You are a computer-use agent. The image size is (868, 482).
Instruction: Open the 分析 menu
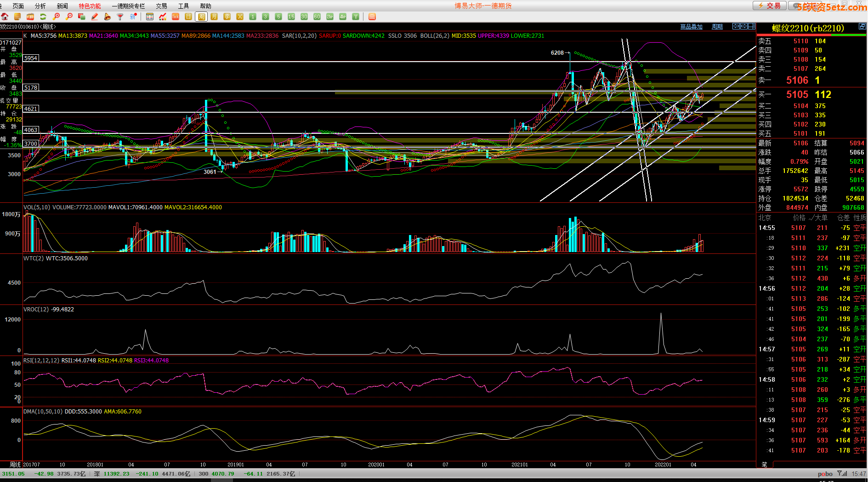(x=40, y=6)
